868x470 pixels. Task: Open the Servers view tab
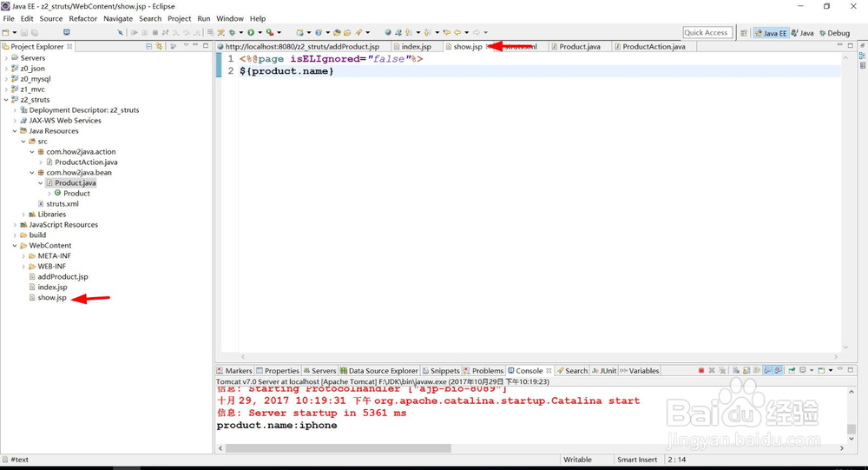click(319, 371)
